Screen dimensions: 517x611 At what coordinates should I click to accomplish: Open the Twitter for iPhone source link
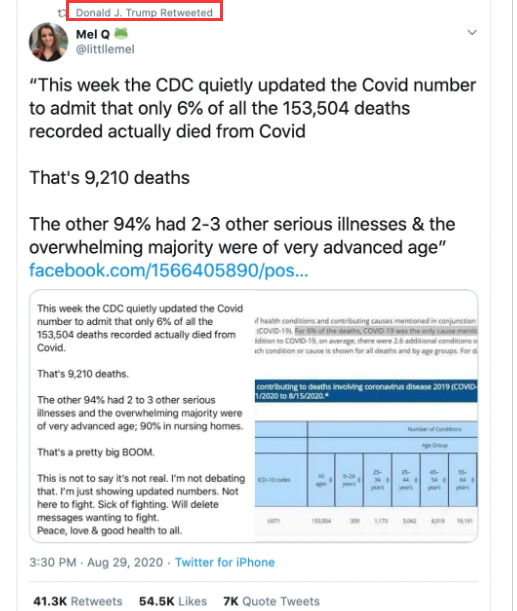(x=225, y=562)
